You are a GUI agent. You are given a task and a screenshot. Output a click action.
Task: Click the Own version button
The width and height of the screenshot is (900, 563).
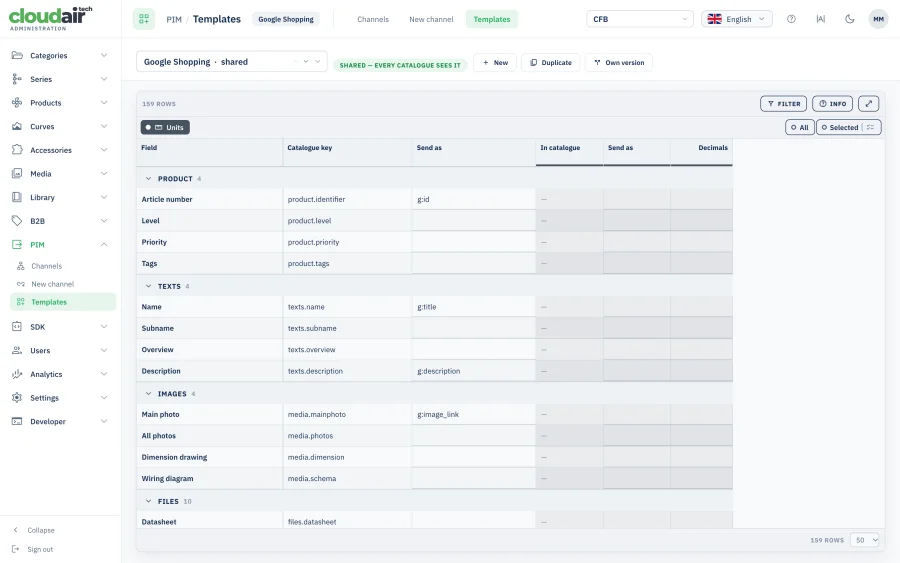619,63
